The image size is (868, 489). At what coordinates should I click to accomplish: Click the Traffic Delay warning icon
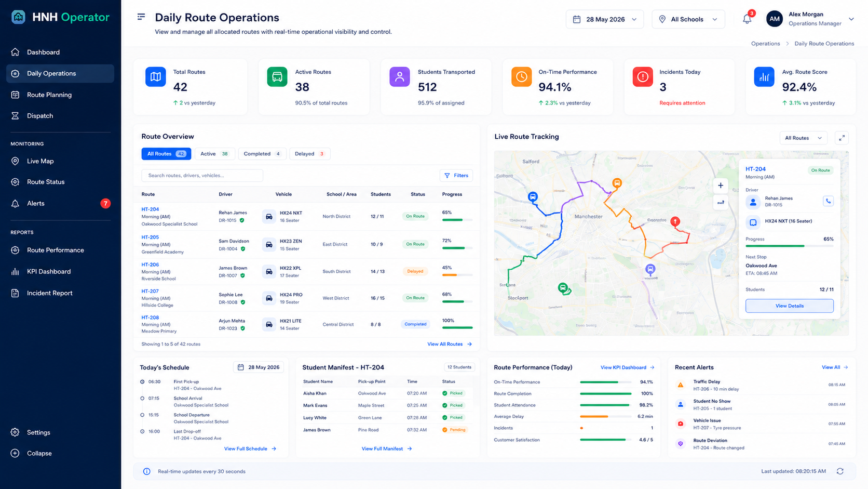click(681, 385)
